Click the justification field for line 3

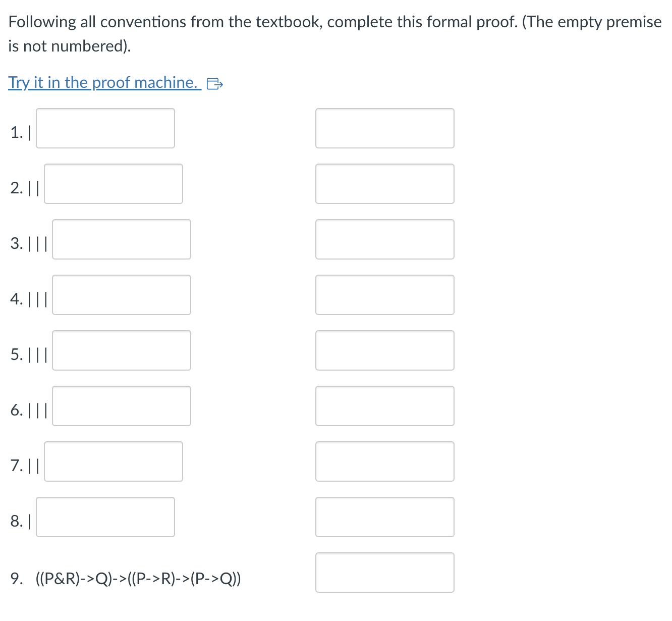[x=384, y=239]
